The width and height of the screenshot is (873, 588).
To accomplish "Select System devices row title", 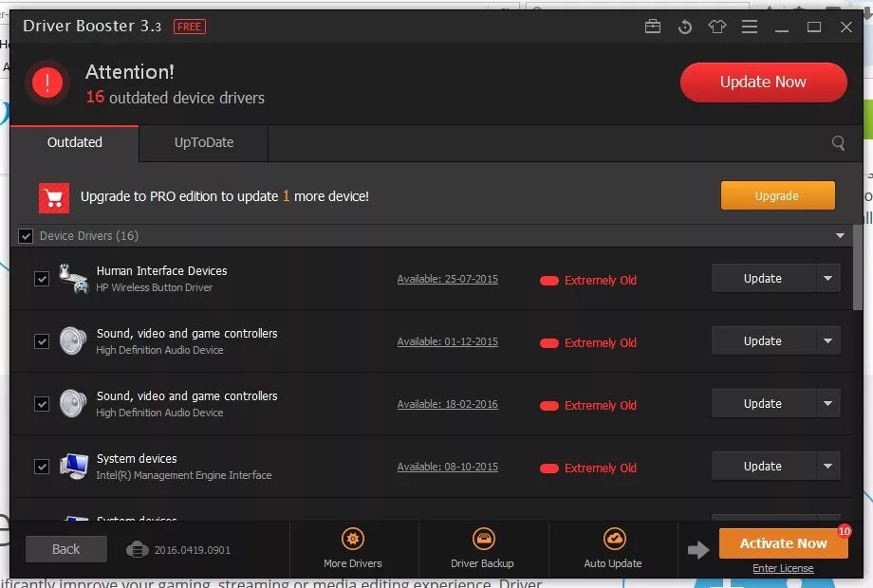I will pyautogui.click(x=137, y=459).
